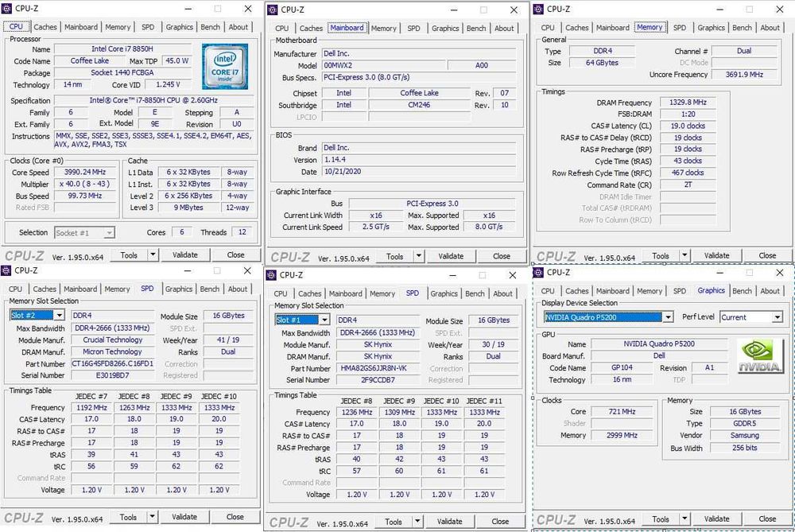Click Close button in Slot #2 SPD window

[235, 517]
